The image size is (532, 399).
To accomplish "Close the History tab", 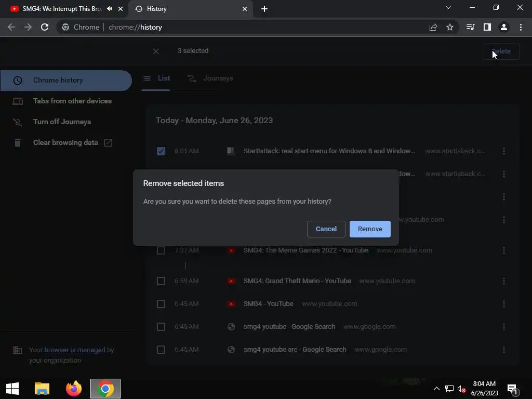I will point(245,9).
